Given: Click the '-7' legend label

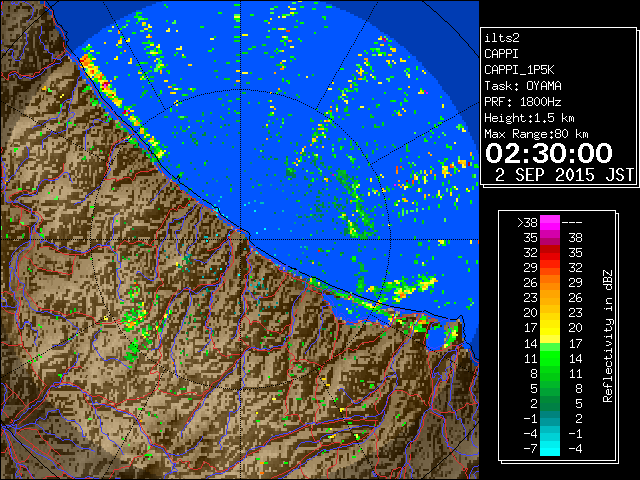Looking at the screenshot, I should point(530,449).
